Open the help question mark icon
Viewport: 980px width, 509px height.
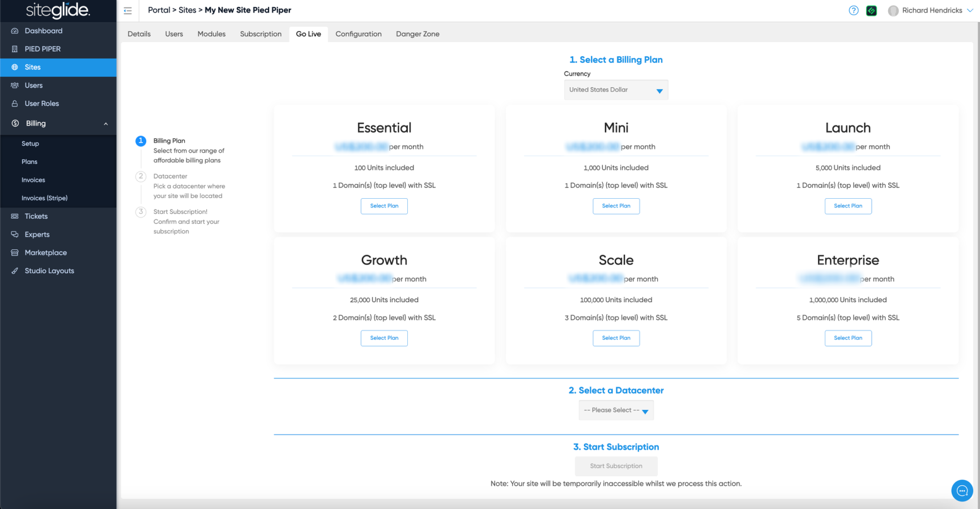[x=853, y=11]
